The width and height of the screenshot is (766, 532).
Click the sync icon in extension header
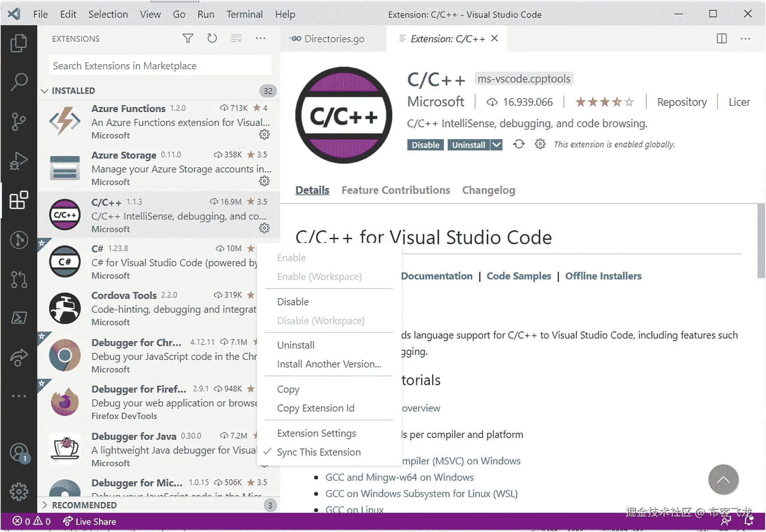pyautogui.click(x=518, y=144)
